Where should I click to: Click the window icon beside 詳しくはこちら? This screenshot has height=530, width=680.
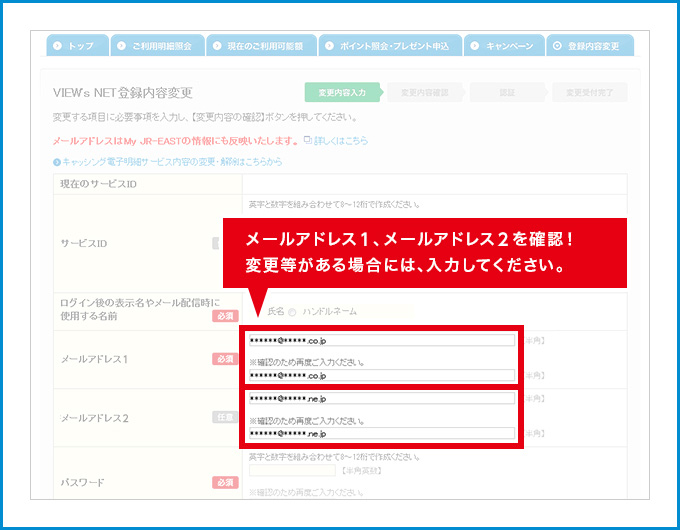[x=308, y=140]
